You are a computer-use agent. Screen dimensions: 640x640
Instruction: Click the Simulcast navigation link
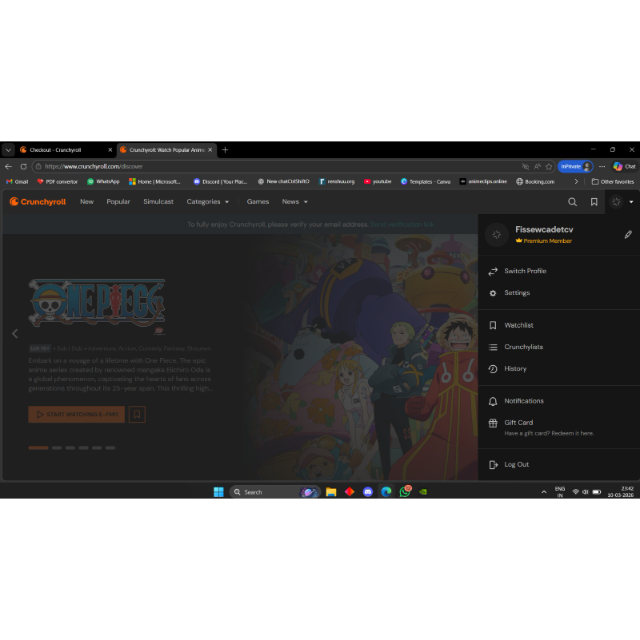click(x=158, y=202)
